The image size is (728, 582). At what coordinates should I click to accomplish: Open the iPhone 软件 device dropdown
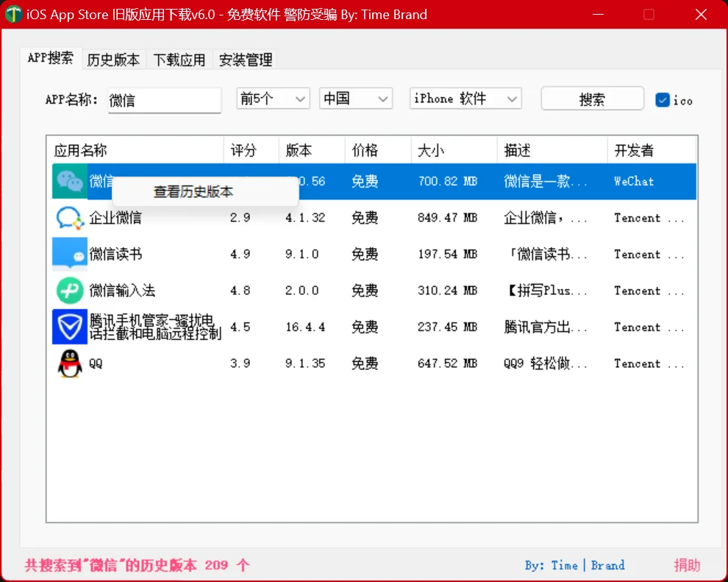[465, 98]
